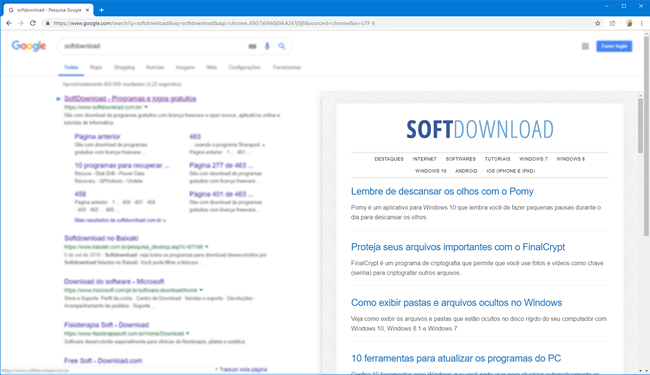Open 'Fisioterapia Soft - Download' result

[x=106, y=325]
